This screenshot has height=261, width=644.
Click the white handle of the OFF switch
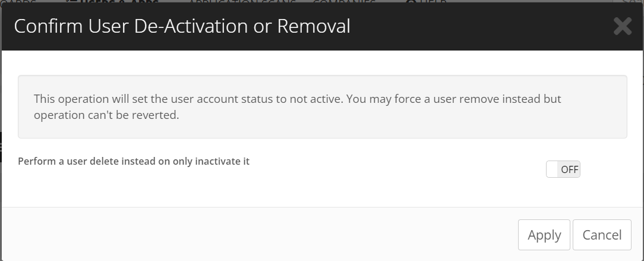pos(552,169)
